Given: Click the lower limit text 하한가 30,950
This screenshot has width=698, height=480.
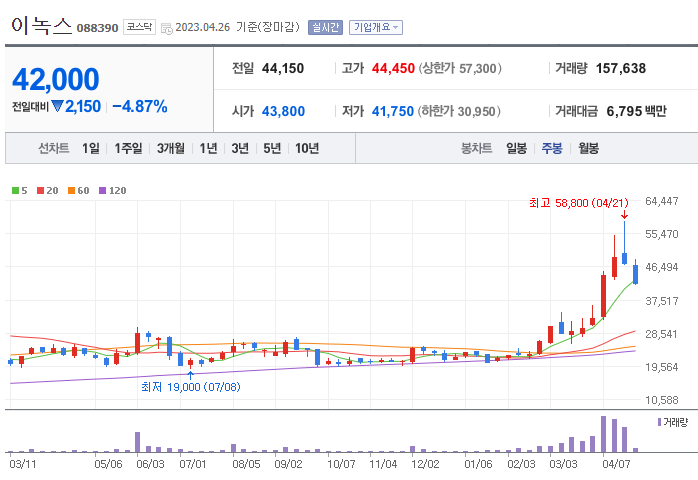Looking at the screenshot, I should click(x=459, y=111).
